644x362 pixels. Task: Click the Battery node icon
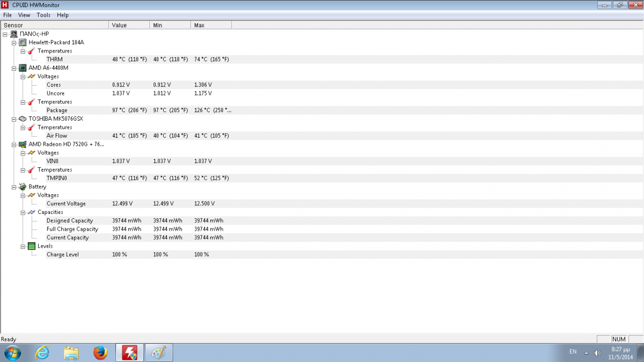pos(23,187)
